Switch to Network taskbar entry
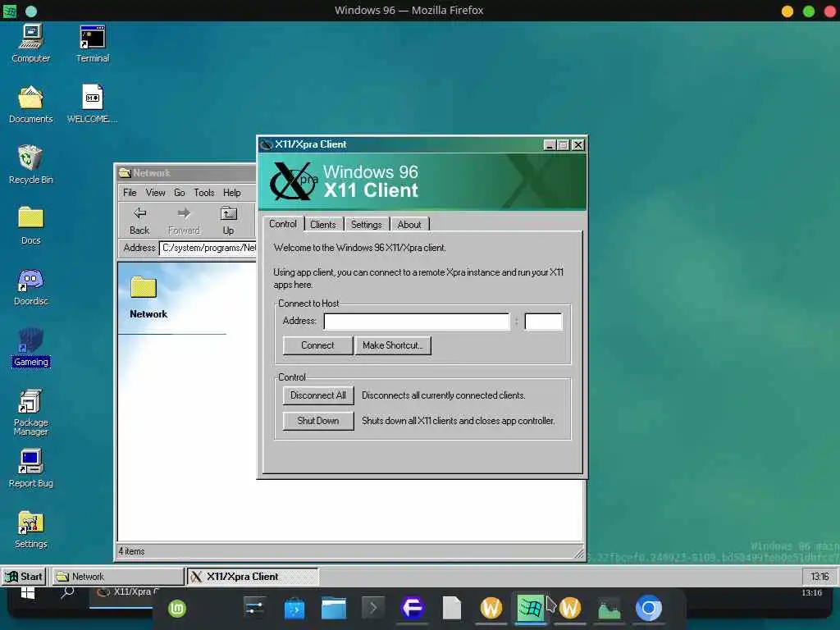The height and width of the screenshot is (630, 840). tap(118, 577)
